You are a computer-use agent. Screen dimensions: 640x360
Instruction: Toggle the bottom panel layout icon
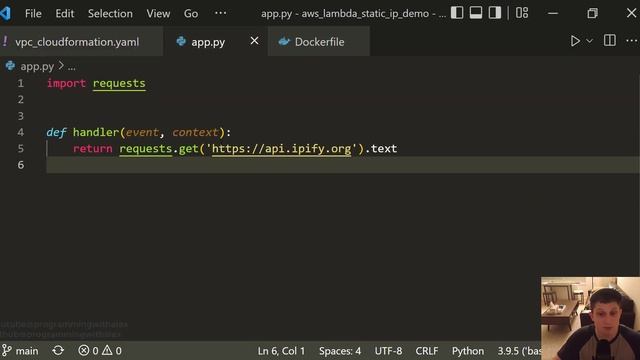click(476, 13)
